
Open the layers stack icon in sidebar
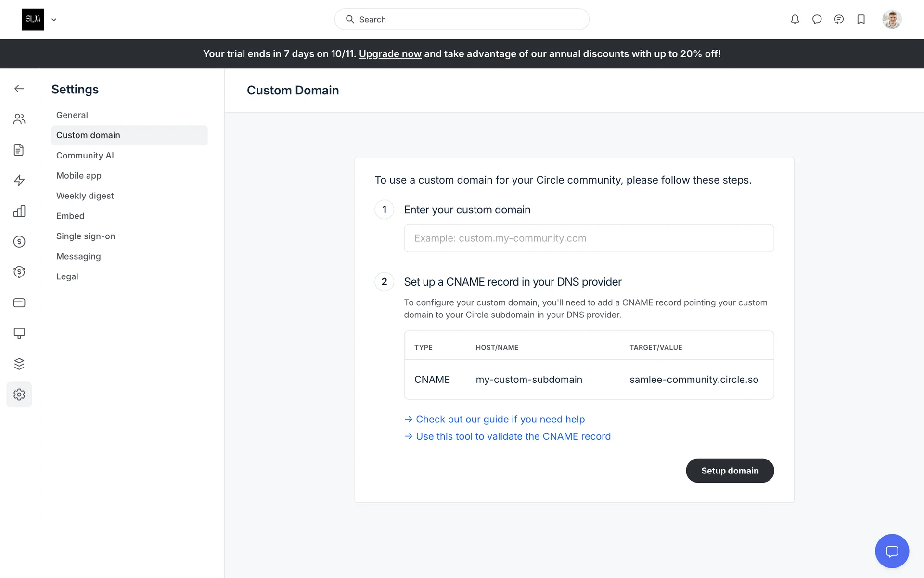tap(19, 364)
